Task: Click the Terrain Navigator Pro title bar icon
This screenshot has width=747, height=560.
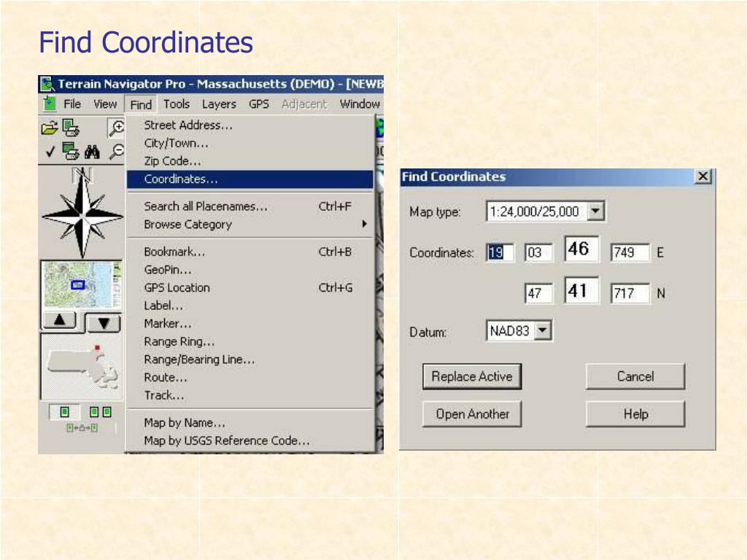Action: [47, 85]
